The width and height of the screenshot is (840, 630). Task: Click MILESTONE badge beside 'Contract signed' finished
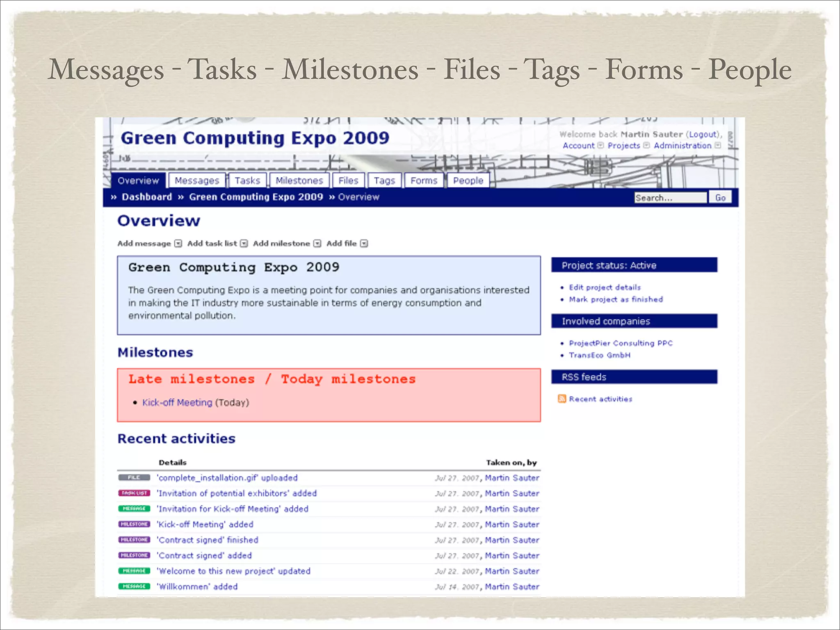point(134,540)
